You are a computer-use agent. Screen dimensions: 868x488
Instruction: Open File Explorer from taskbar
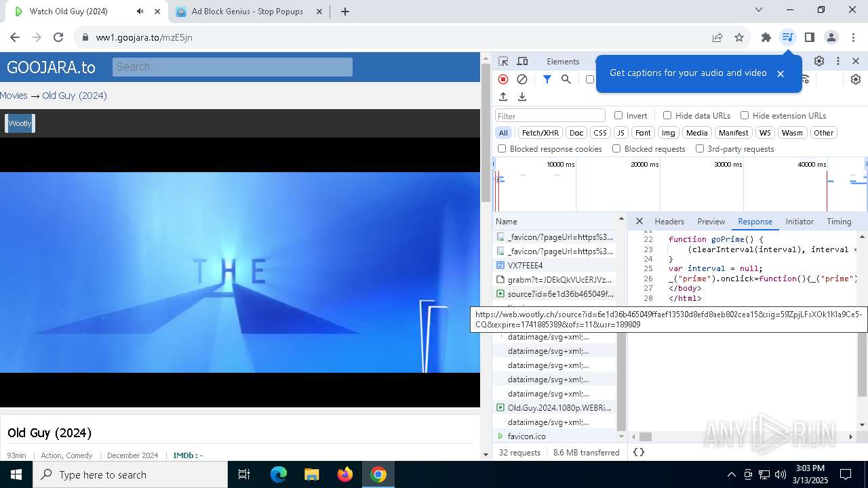[x=311, y=474]
